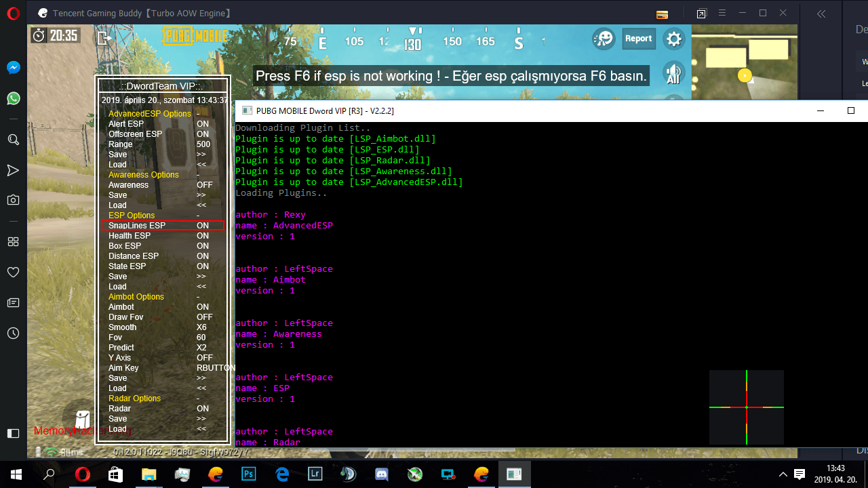Open Windows search on the taskbar
Screen dimensions: 868x488
(x=49, y=474)
